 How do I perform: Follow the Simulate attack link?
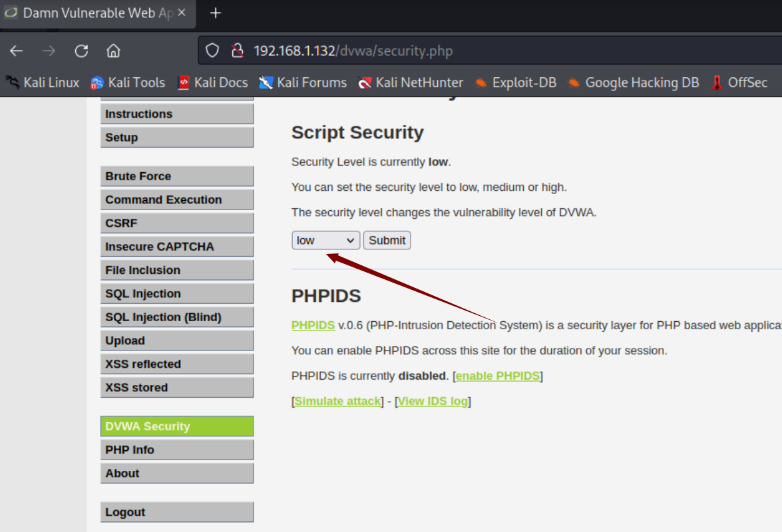pyautogui.click(x=337, y=401)
